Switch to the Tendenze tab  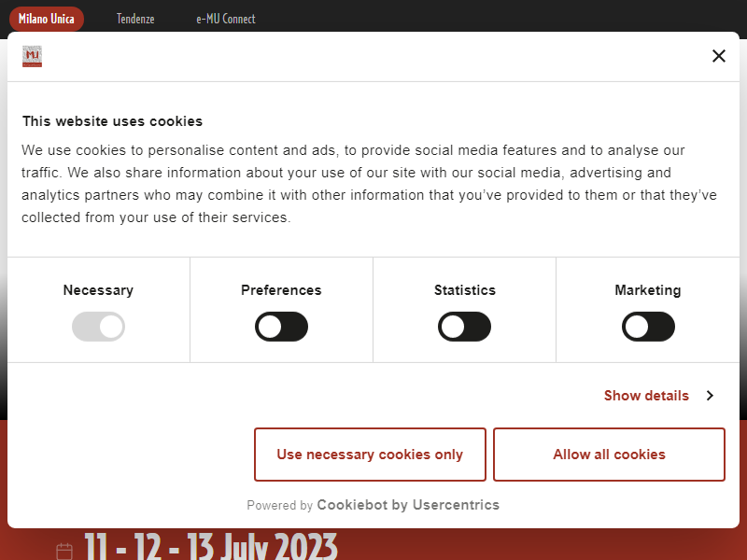click(135, 19)
